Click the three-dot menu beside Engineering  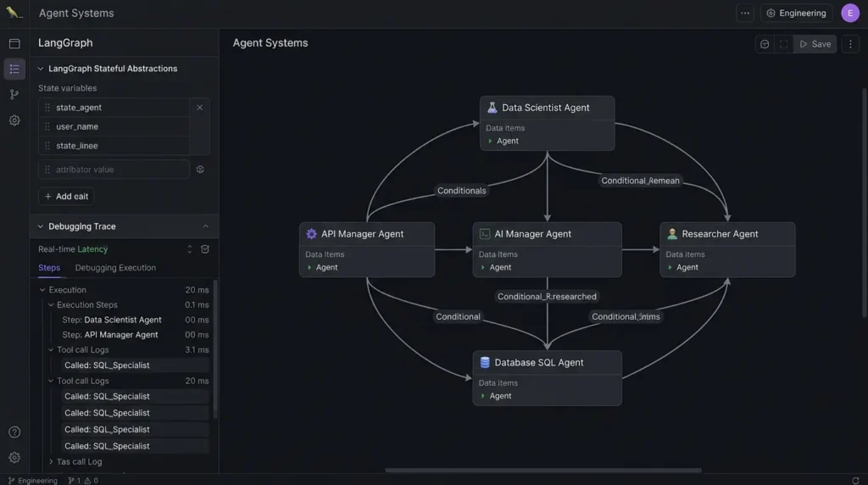[x=745, y=13]
